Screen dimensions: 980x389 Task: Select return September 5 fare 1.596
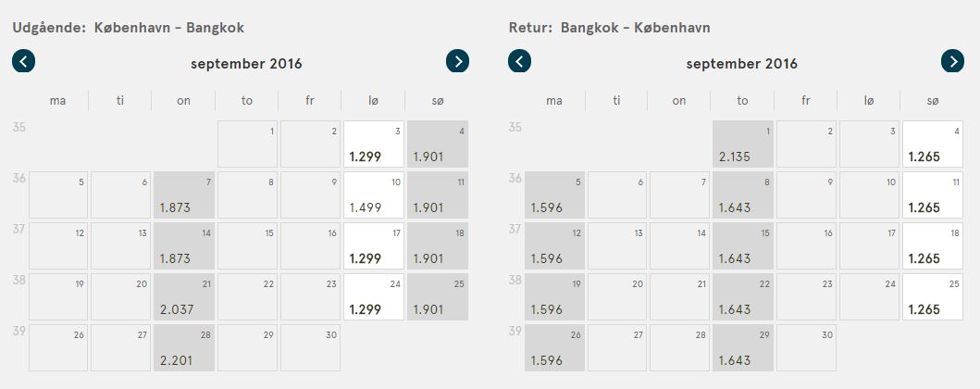click(x=554, y=195)
